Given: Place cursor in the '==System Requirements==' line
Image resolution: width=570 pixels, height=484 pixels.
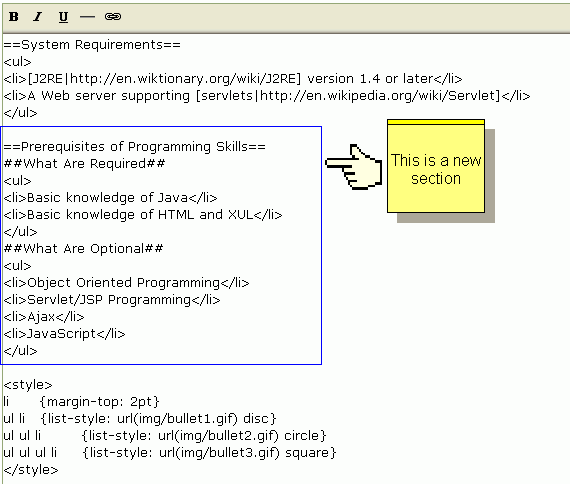Looking at the screenshot, I should (x=92, y=45).
